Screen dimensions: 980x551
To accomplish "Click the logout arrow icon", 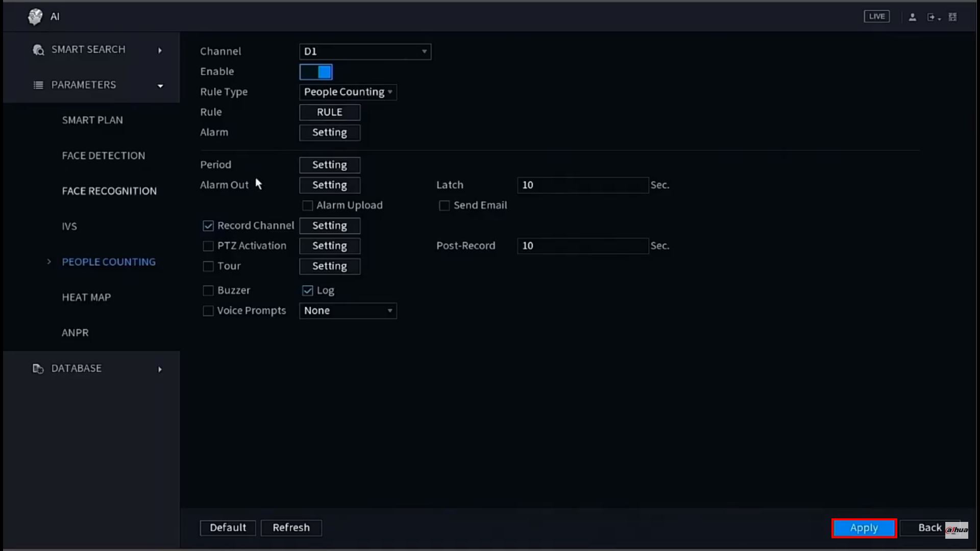I will (x=932, y=17).
